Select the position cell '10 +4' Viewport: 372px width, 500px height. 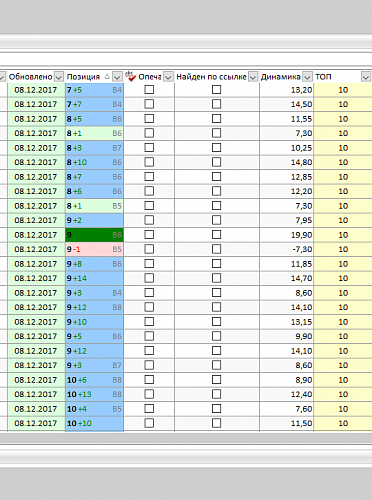coord(94,409)
